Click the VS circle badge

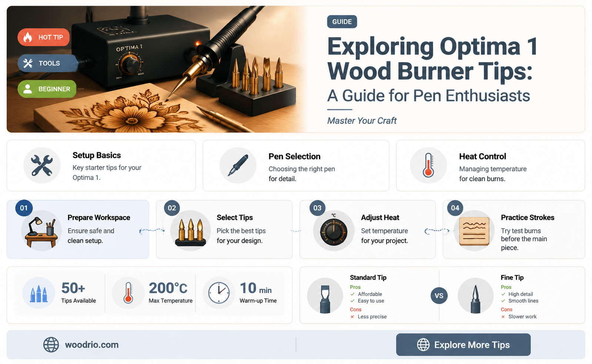[x=439, y=296]
